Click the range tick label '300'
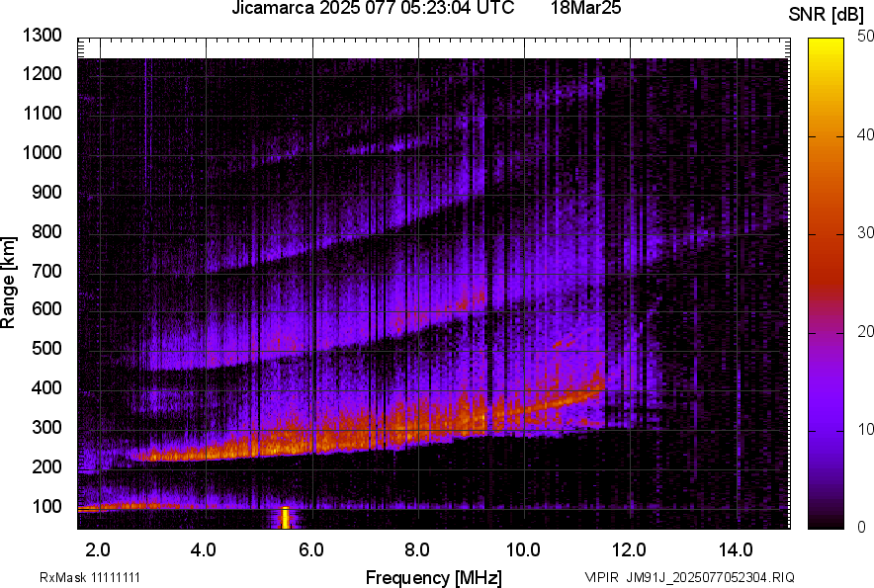This screenshot has width=874, height=588. (46, 428)
